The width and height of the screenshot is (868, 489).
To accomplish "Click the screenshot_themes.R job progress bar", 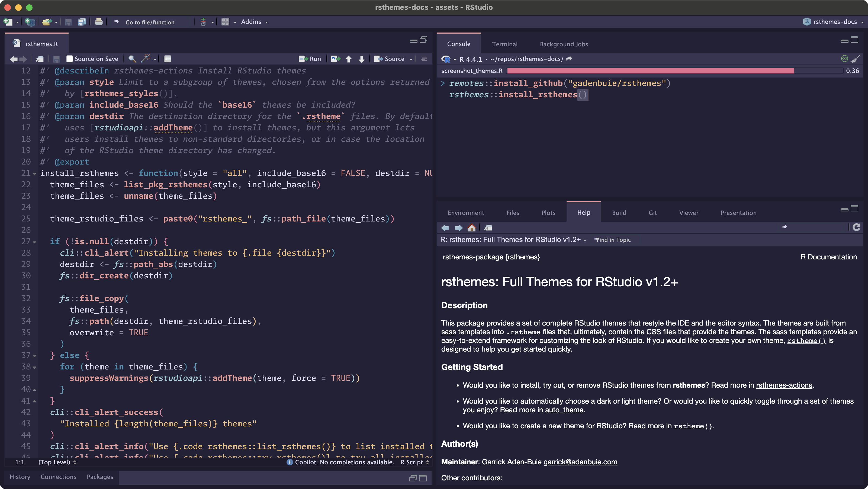I will point(650,71).
